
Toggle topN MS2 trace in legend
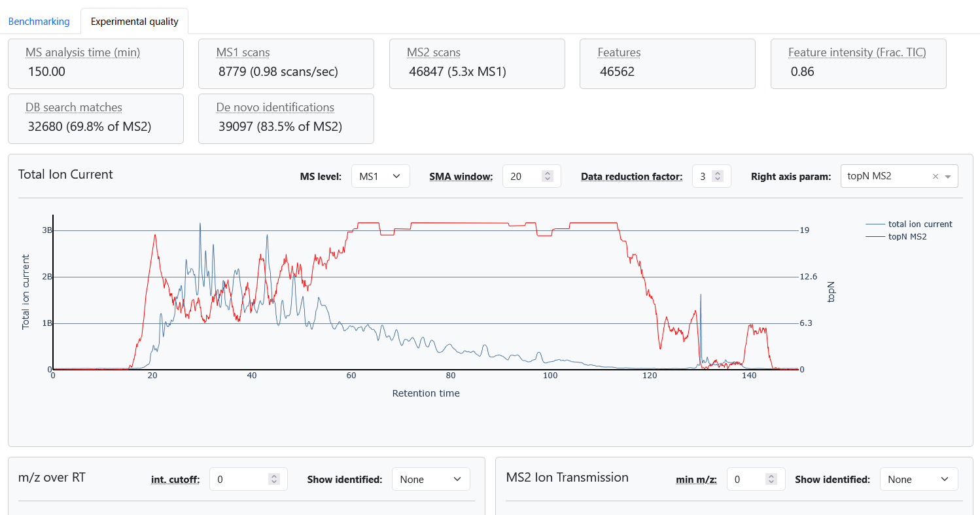(907, 236)
